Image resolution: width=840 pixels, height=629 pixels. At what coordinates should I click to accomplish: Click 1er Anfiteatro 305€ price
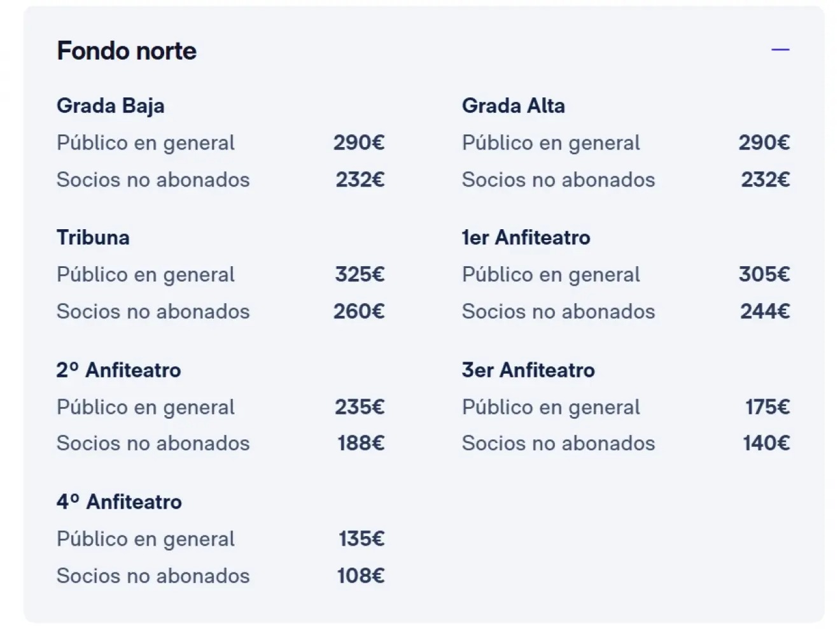point(764,274)
